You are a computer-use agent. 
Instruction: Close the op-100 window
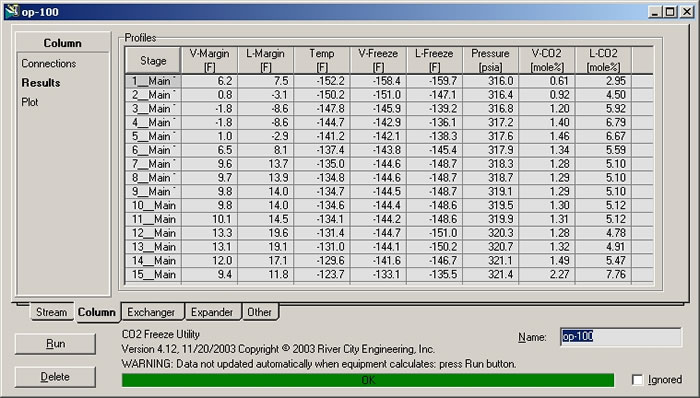click(x=687, y=12)
